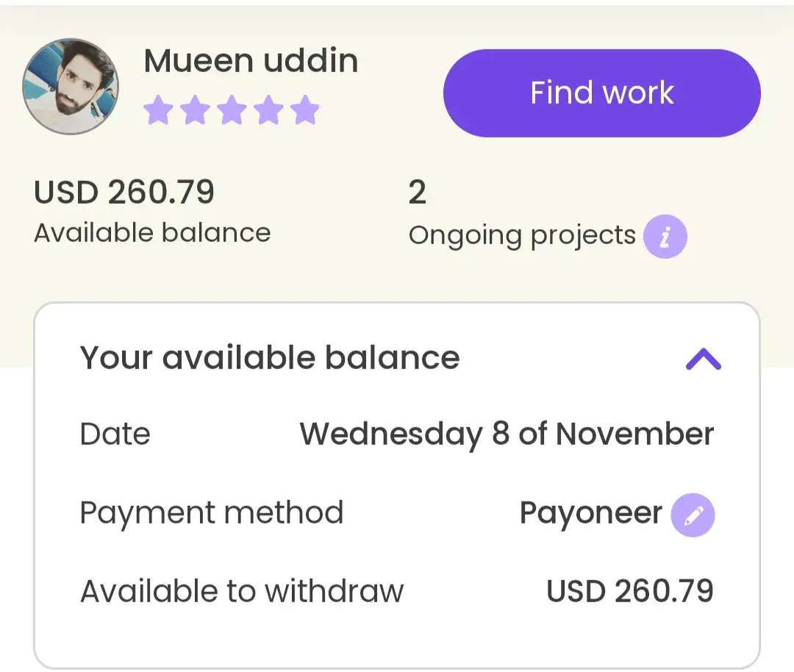Open the Ongoing projects label
The height and width of the screenshot is (672, 794).
pyautogui.click(x=522, y=235)
